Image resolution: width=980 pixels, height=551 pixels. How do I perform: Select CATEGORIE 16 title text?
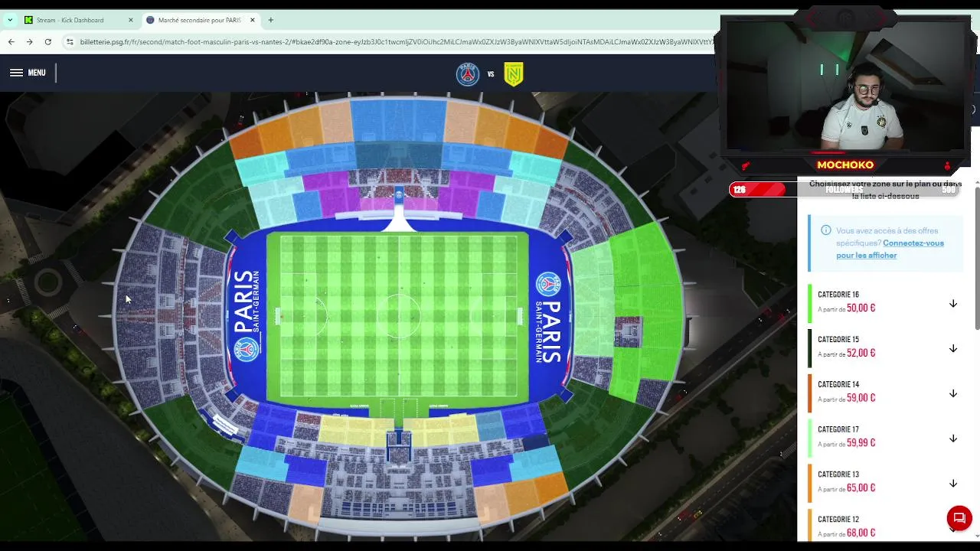pyautogui.click(x=838, y=295)
